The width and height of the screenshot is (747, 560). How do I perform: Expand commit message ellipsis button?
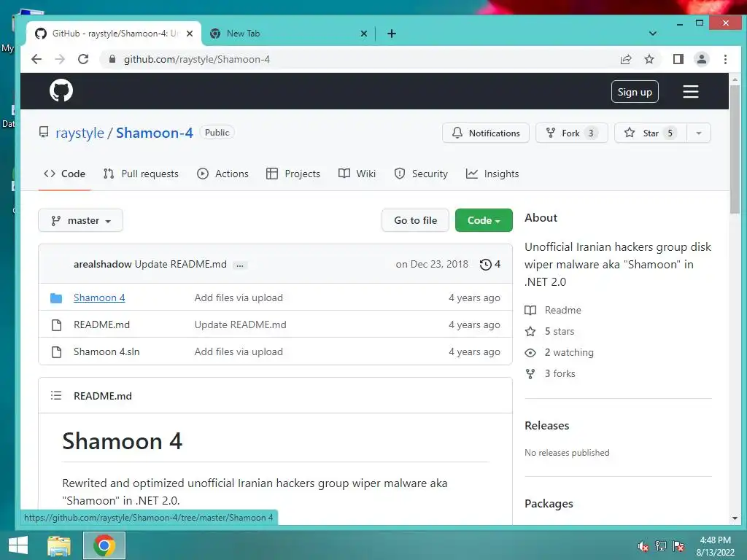[x=240, y=265]
